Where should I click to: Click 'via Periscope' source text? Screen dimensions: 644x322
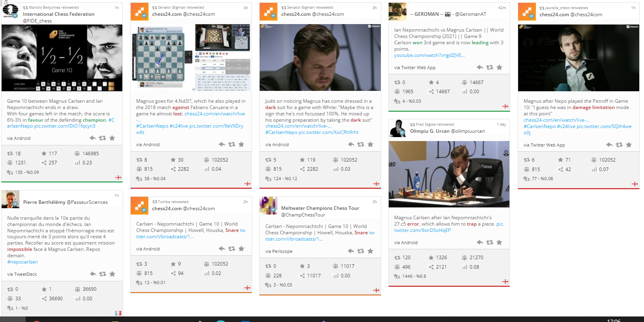coord(279,251)
